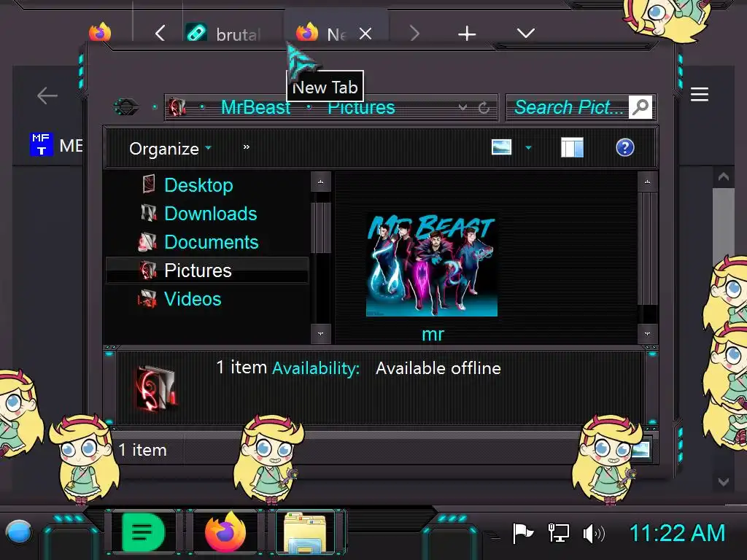Click Firefox page scroll down arrow
This screenshot has height=560, width=747.
pyautogui.click(x=723, y=482)
